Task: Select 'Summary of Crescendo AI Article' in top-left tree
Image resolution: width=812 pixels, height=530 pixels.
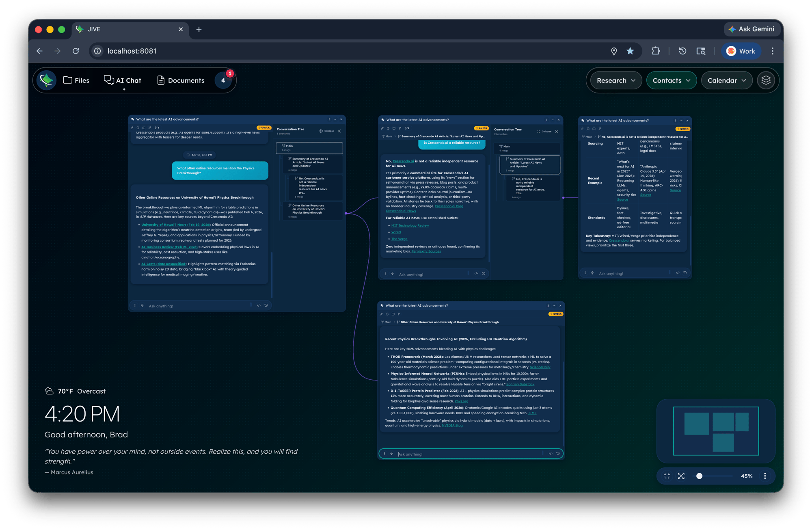Action: tap(313, 164)
